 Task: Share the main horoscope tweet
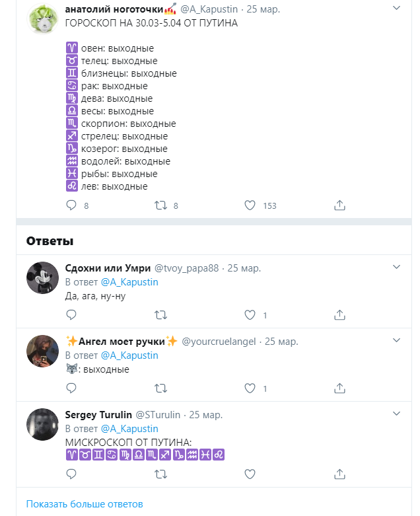pos(339,205)
